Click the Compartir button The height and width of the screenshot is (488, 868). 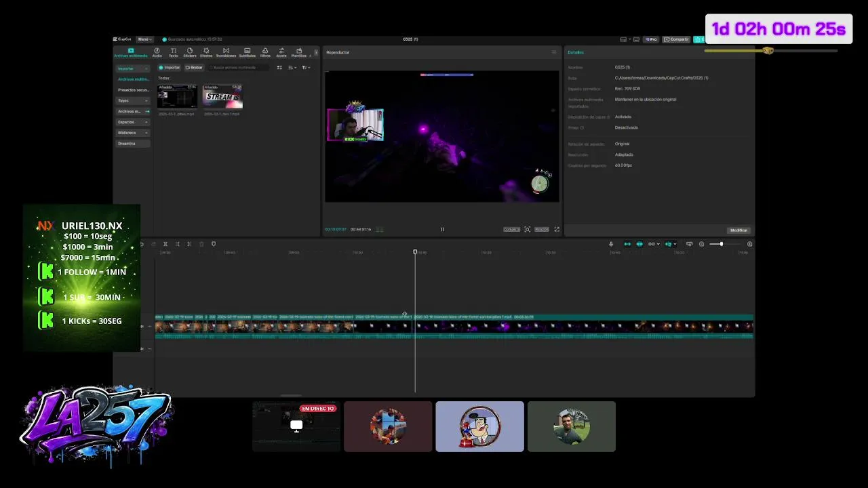[676, 39]
